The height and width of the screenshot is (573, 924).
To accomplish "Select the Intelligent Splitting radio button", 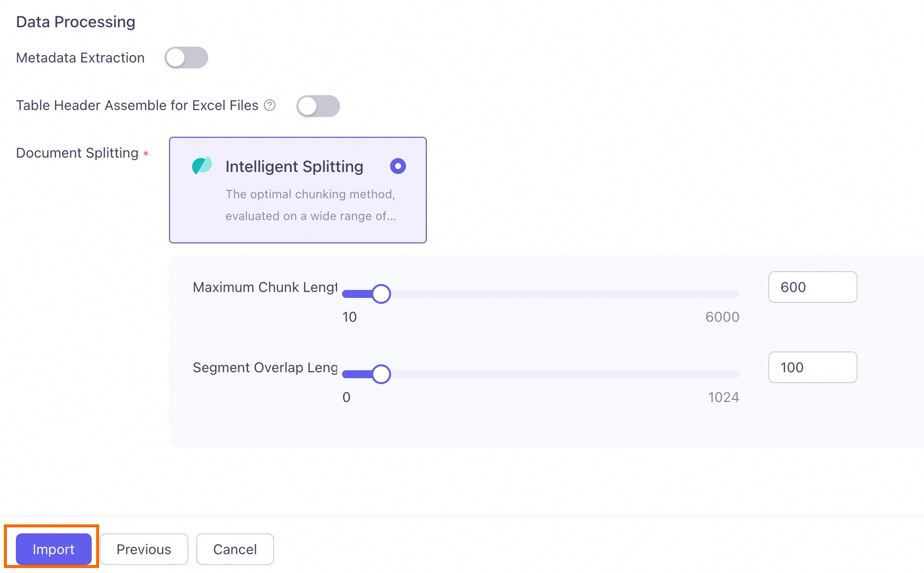I will 398,166.
